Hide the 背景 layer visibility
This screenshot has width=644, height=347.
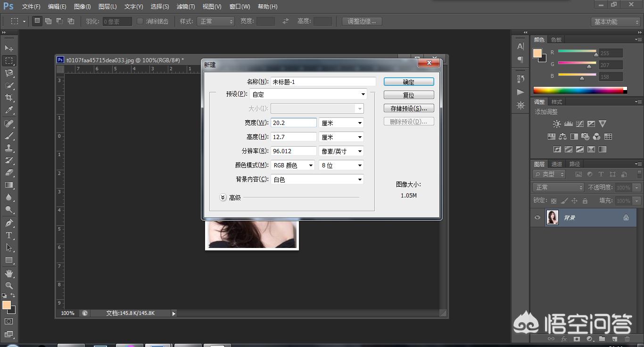[537, 217]
